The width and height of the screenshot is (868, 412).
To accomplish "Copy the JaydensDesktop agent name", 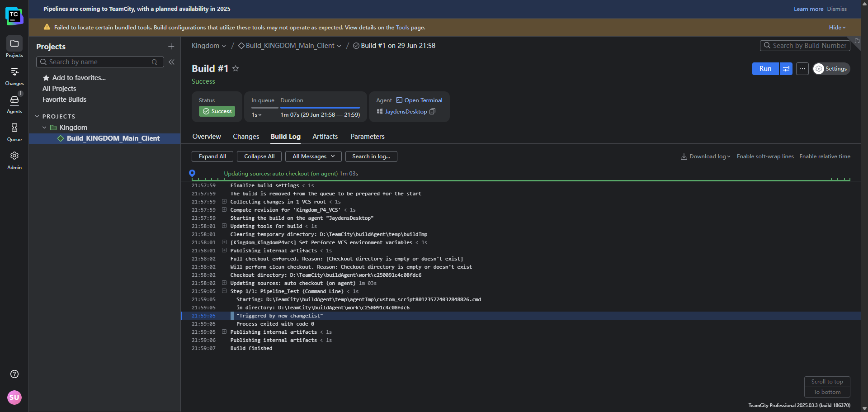I will click(432, 112).
